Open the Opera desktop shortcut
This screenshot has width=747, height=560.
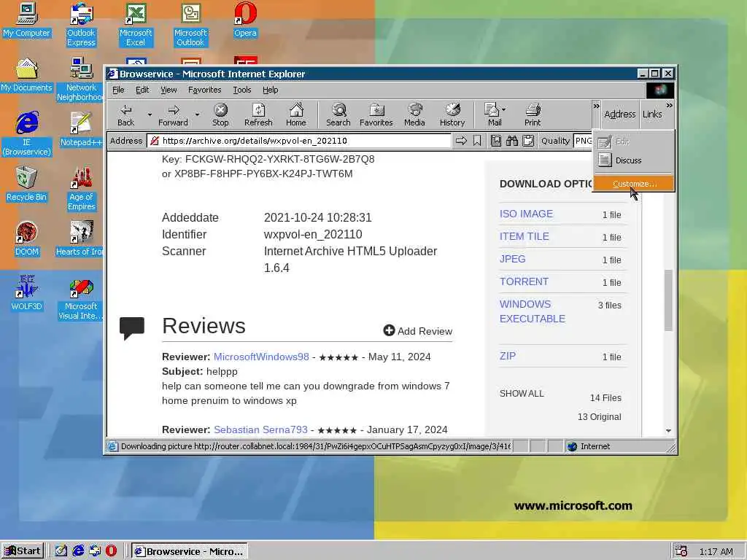pyautogui.click(x=245, y=20)
